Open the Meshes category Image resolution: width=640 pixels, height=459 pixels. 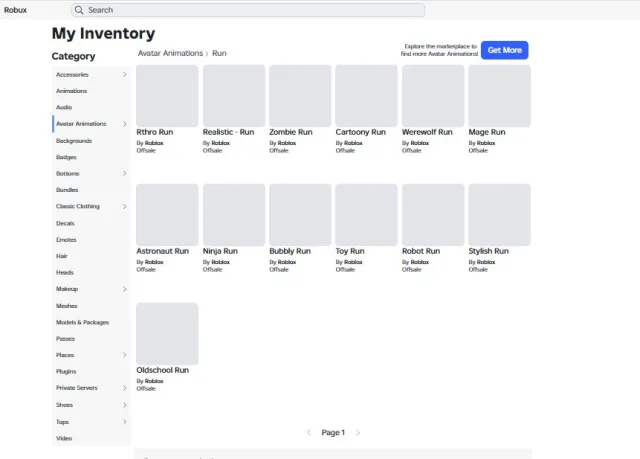pyautogui.click(x=67, y=306)
